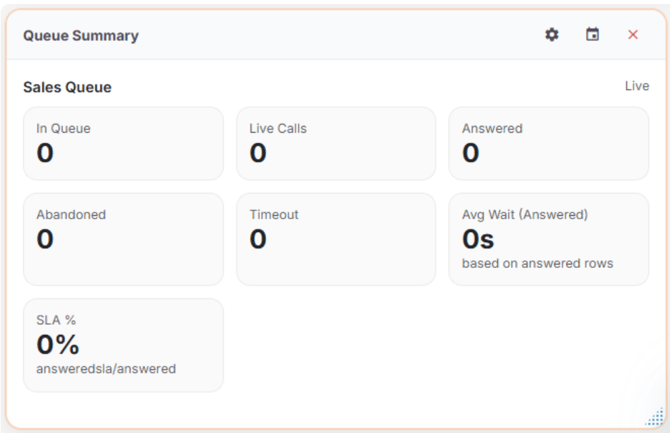Click the 'answeredsla/answered' formula text
670x433 pixels.
[106, 369]
